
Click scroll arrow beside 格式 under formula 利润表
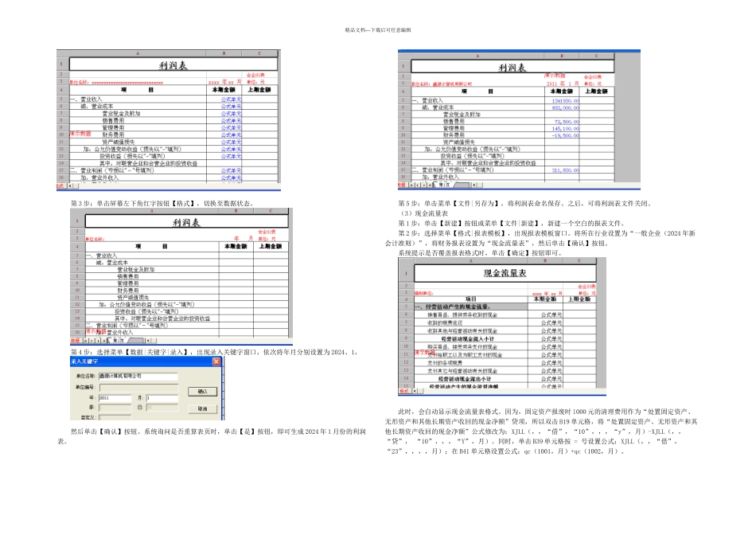pos(70,185)
